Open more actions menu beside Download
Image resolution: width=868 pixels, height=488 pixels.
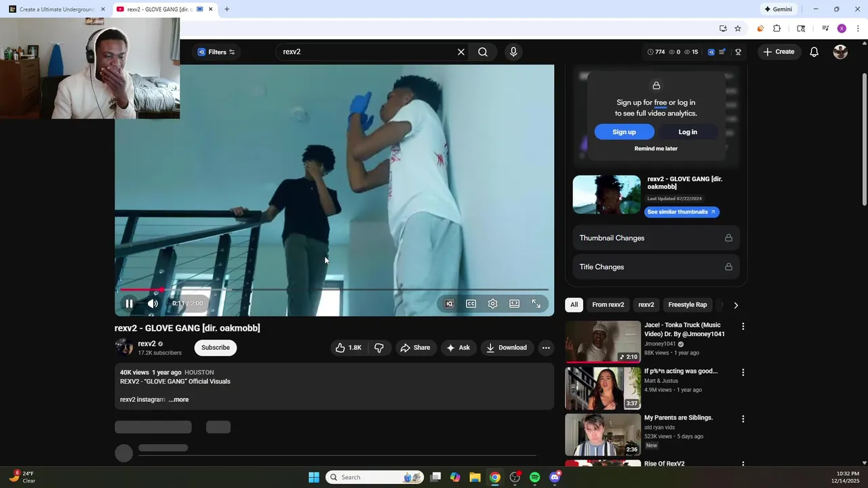click(546, 348)
